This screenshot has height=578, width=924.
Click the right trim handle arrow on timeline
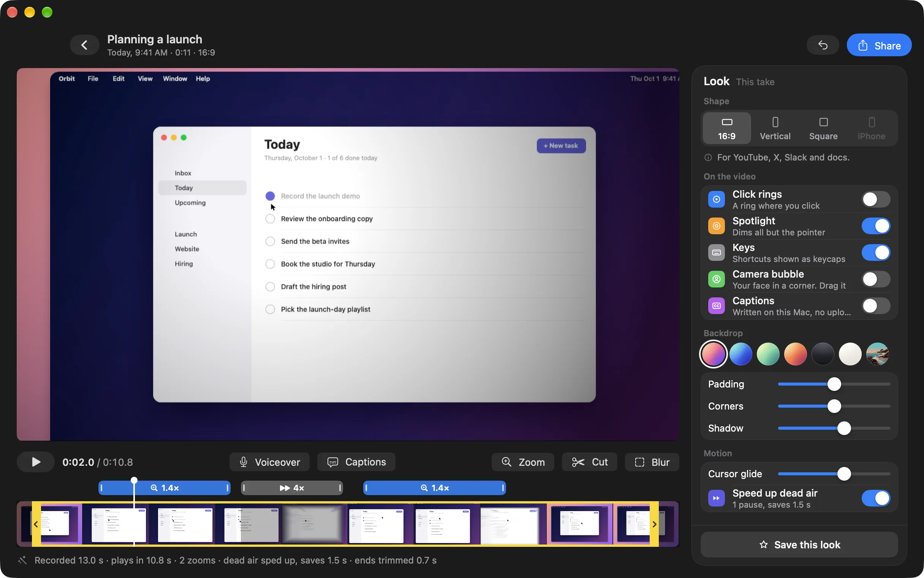click(654, 524)
